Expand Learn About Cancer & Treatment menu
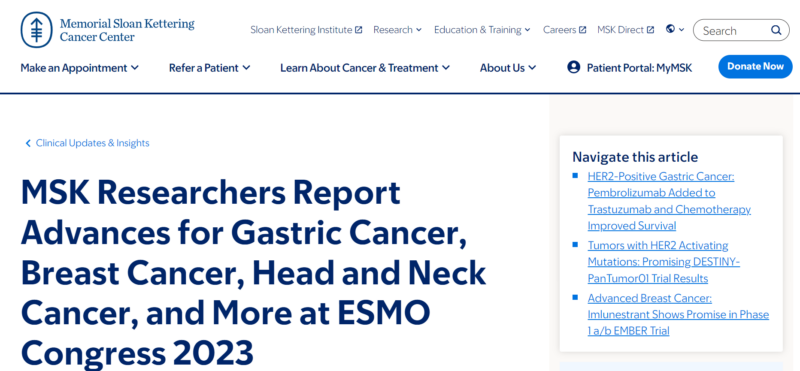Screen dimensions: 800x371 pos(365,68)
